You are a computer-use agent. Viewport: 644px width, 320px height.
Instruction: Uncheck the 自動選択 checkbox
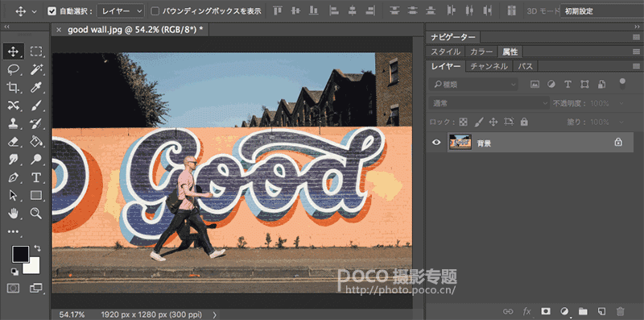52,11
